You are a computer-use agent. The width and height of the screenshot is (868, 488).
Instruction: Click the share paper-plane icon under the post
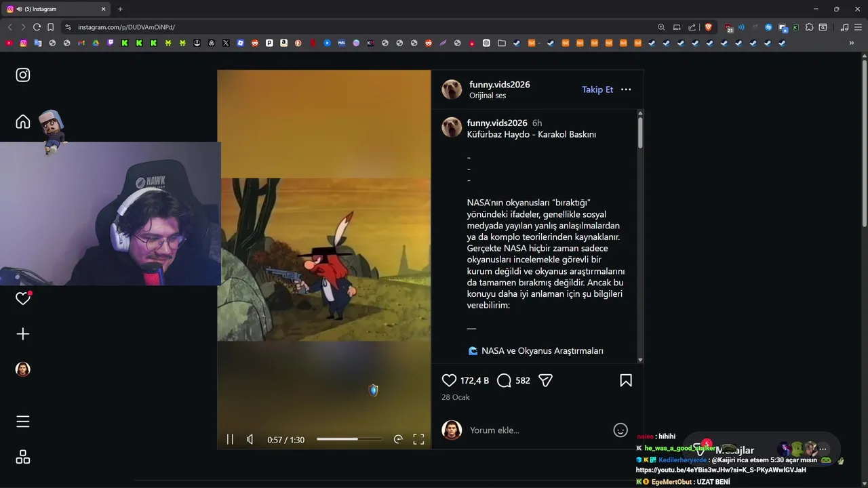546,381
